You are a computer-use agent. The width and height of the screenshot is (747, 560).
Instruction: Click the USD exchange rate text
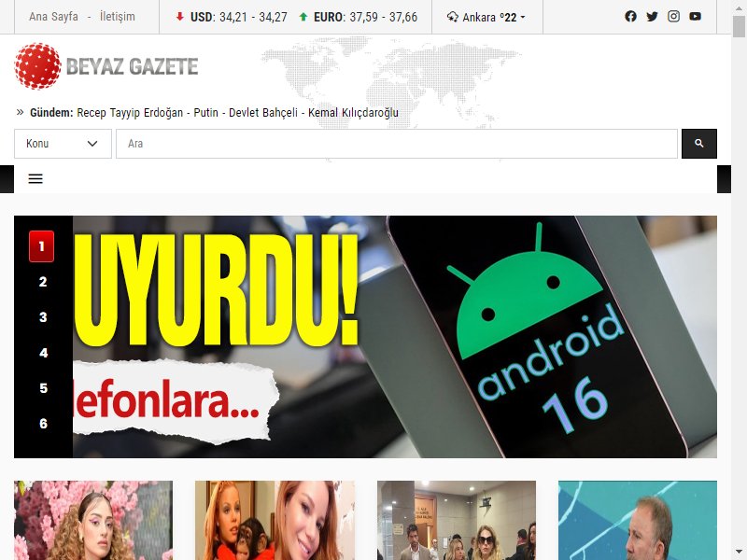[x=239, y=17]
